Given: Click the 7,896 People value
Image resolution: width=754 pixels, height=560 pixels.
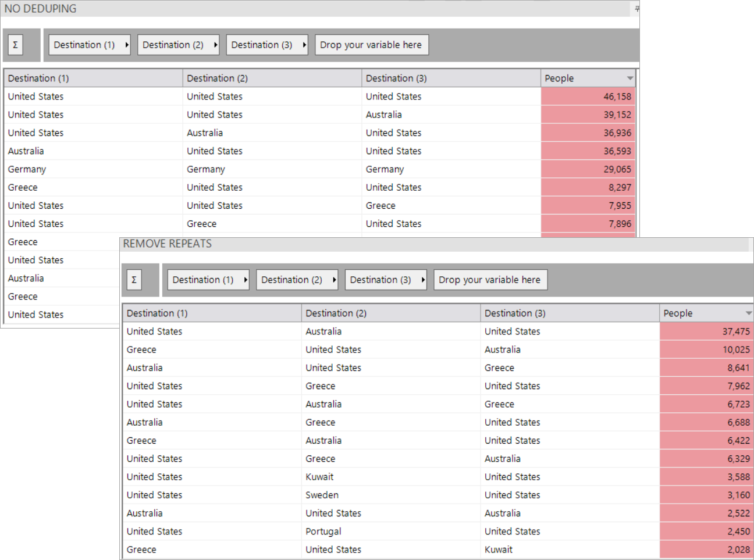Looking at the screenshot, I should [620, 224].
